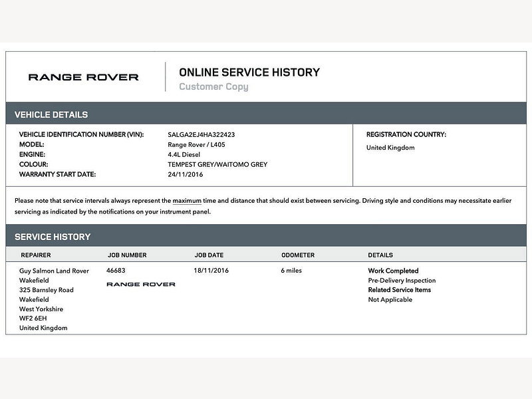Select the postcode WF2 6EH
Viewport: 532px width, 399px height.
[33, 319]
